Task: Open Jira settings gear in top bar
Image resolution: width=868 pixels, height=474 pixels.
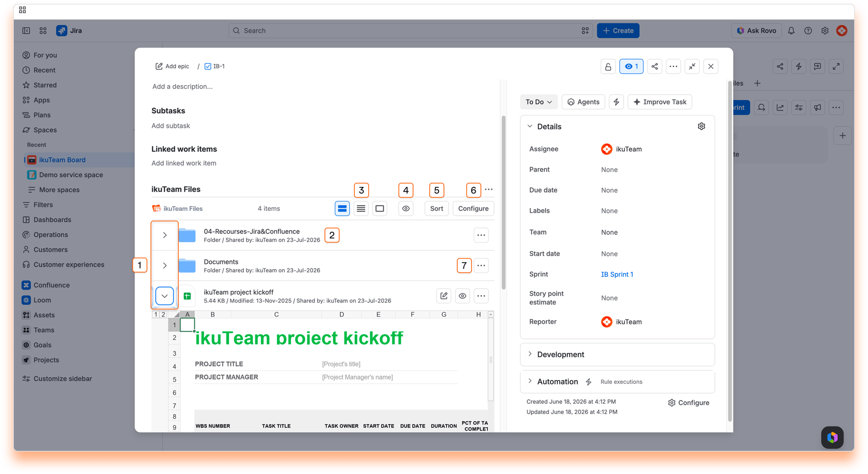Action: pyautogui.click(x=825, y=30)
